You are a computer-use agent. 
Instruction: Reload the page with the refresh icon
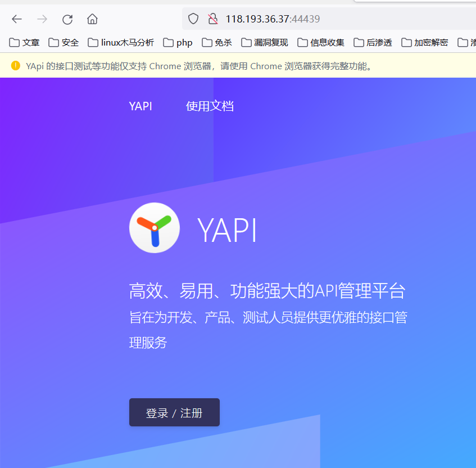[x=67, y=19]
